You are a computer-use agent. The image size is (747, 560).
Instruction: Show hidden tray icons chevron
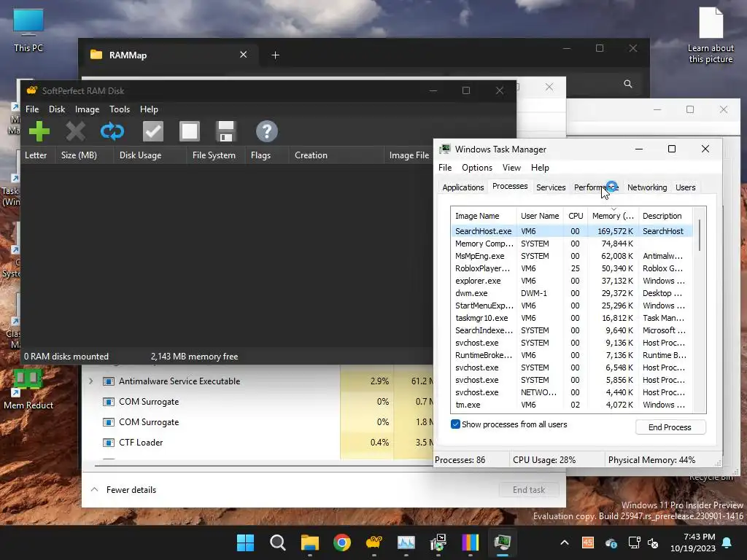click(565, 542)
